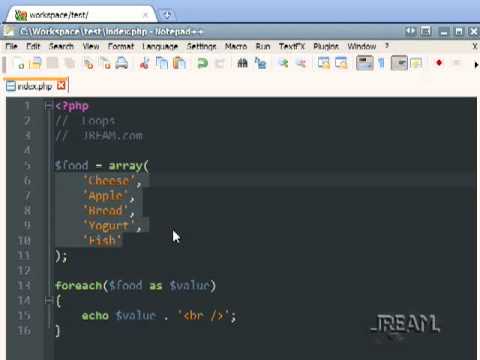Screen dimensions: 480x360
Task: Click the 'Cheese' string on line 6
Action: click(x=109, y=181)
